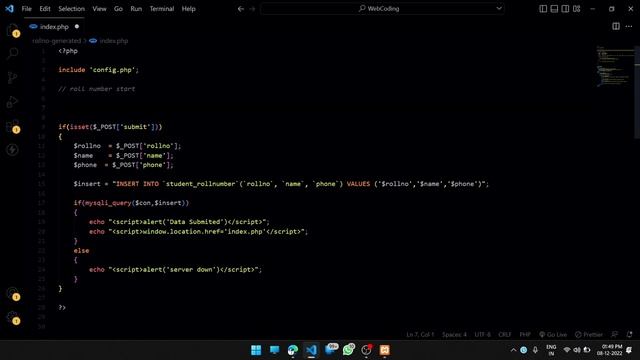The image size is (640, 360).
Task: Show hidden system tray icons
Action: tap(513, 350)
